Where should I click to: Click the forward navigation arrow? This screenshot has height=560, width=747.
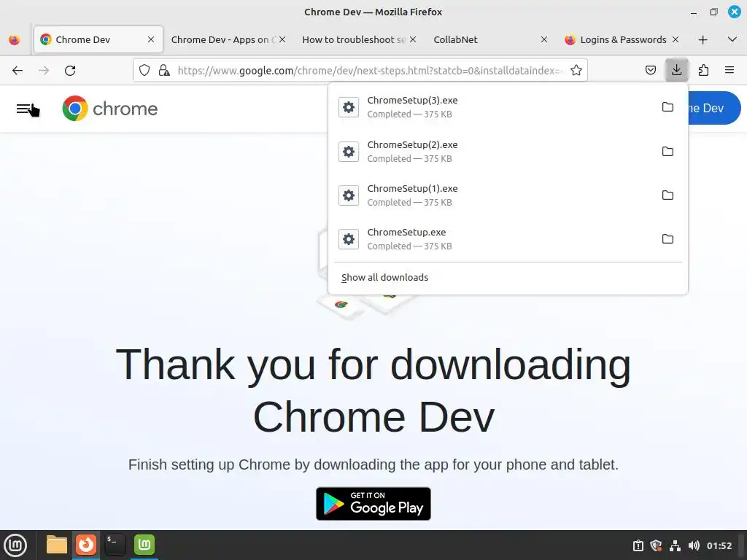click(x=44, y=71)
